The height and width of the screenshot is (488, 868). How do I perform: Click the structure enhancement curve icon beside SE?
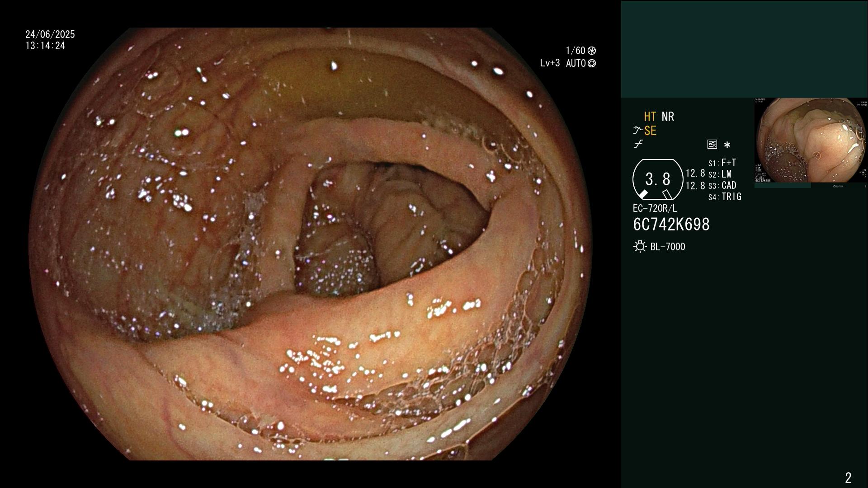[x=638, y=131]
